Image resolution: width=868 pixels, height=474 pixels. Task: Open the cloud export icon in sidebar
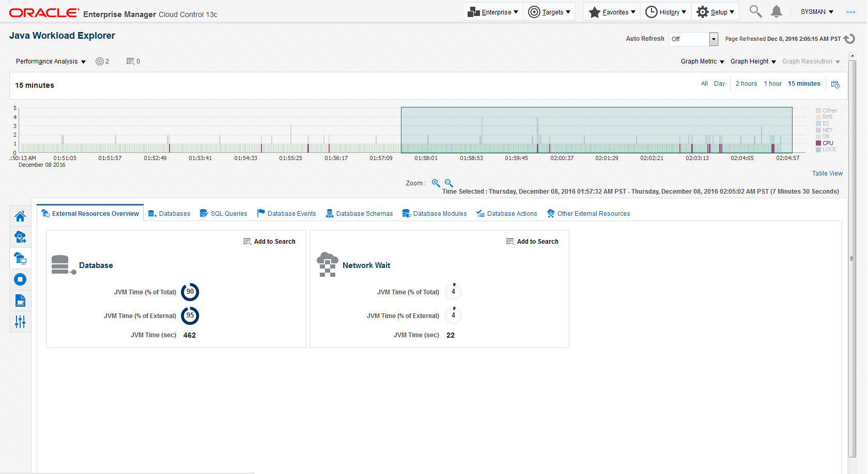[x=20, y=237]
